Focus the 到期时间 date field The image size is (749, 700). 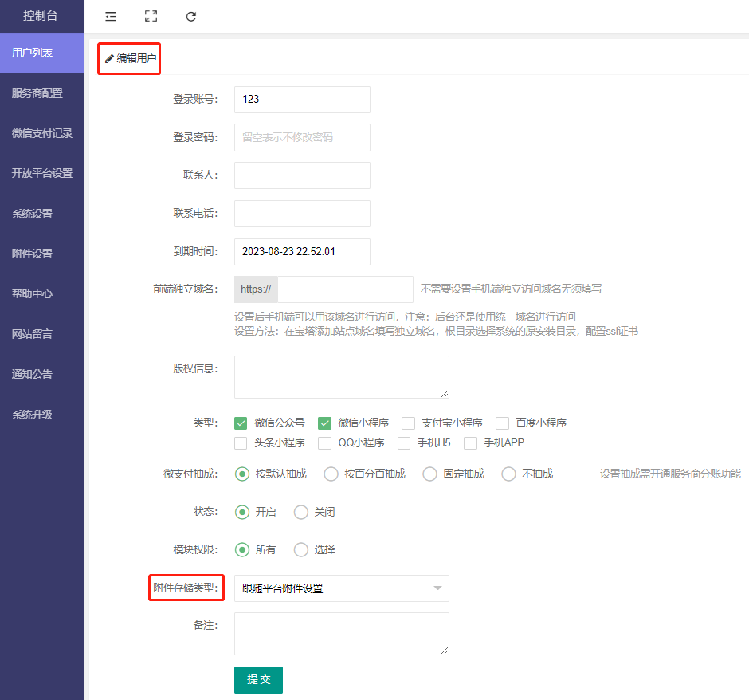(302, 251)
